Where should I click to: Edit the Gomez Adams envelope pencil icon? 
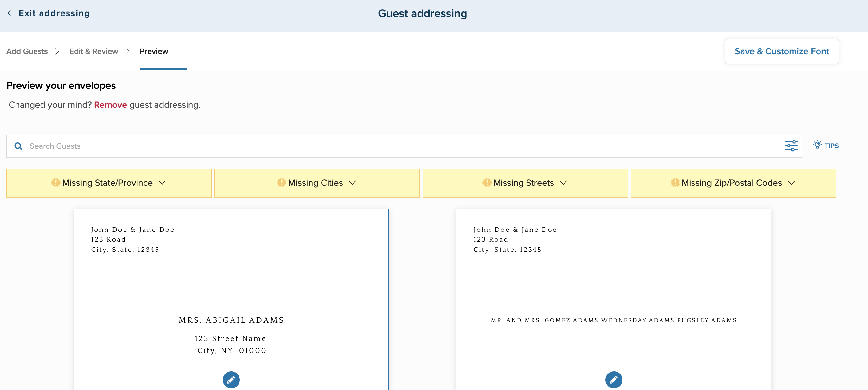tap(613, 380)
